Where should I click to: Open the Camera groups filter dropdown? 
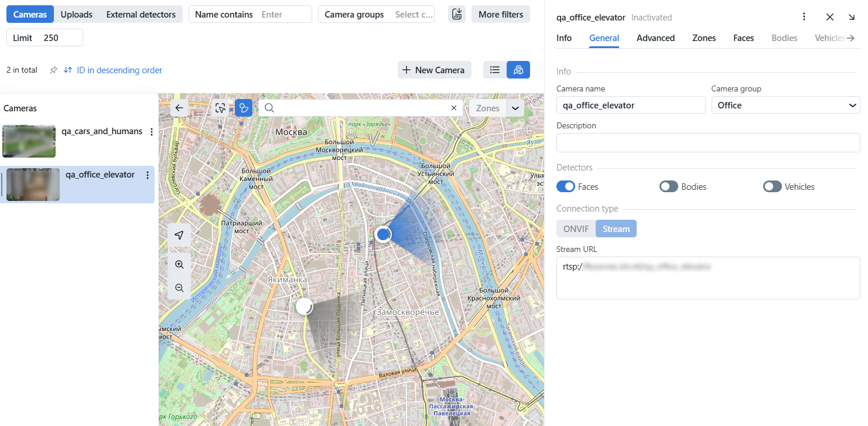coord(376,14)
